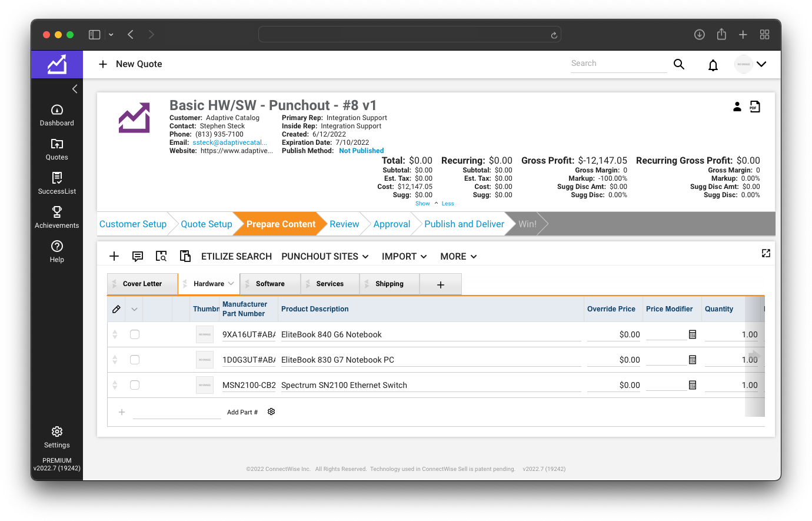Click the Search input field

(618, 64)
